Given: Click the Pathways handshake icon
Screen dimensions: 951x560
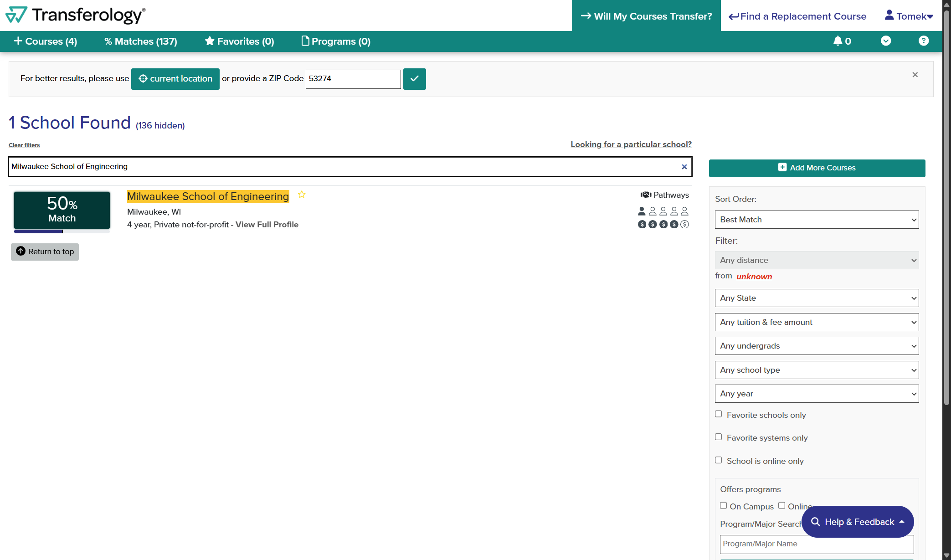Looking at the screenshot, I should tap(646, 195).
